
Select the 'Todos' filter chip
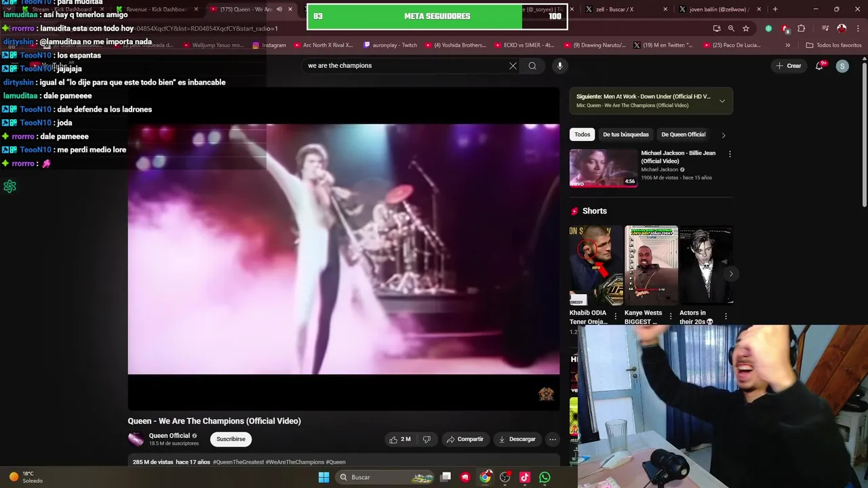point(583,134)
